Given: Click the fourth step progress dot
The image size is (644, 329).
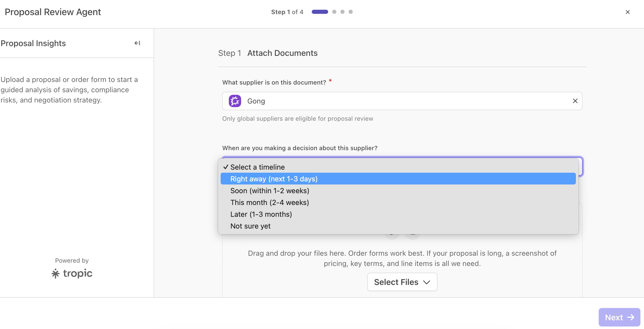Looking at the screenshot, I should tap(350, 12).
